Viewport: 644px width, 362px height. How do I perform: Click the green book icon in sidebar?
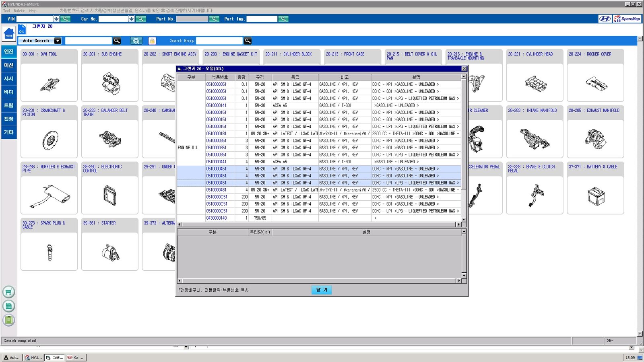coord(9,320)
